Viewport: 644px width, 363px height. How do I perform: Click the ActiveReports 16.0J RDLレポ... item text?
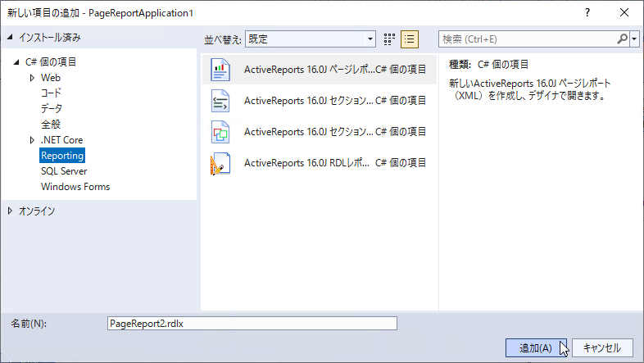(x=306, y=163)
